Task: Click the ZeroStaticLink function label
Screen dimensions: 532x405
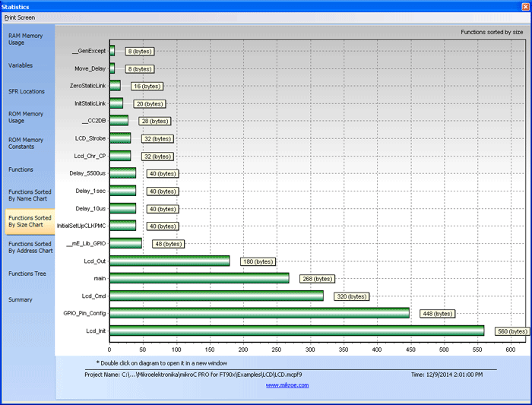Action: [88, 86]
